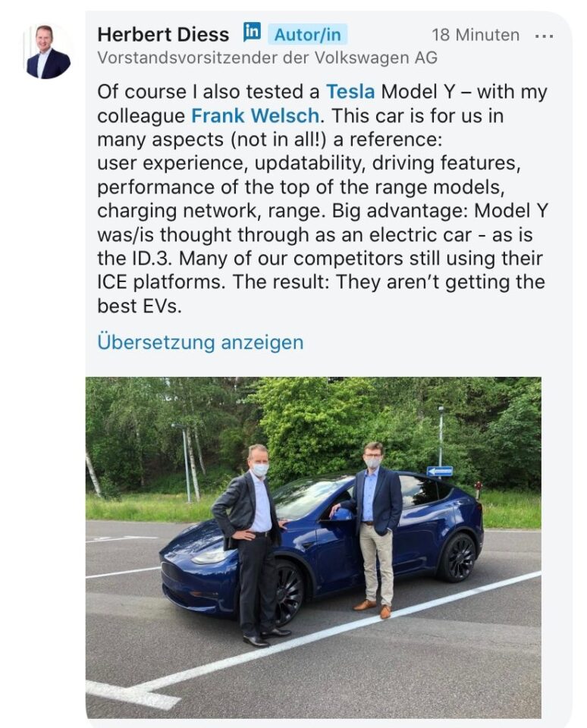Click the 'Autor/in' author badge
Viewport: 587px width, 728px height.
click(307, 35)
